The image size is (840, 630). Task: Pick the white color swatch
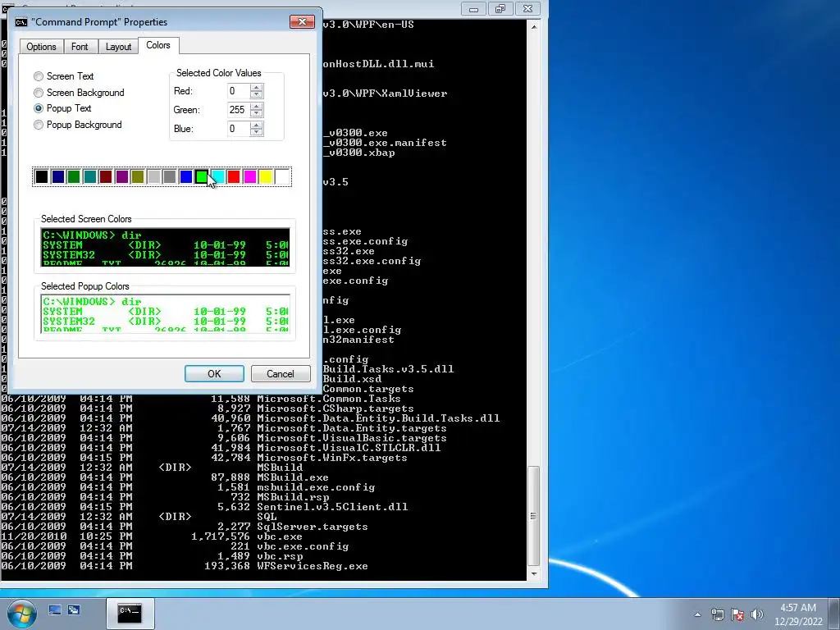(x=282, y=177)
